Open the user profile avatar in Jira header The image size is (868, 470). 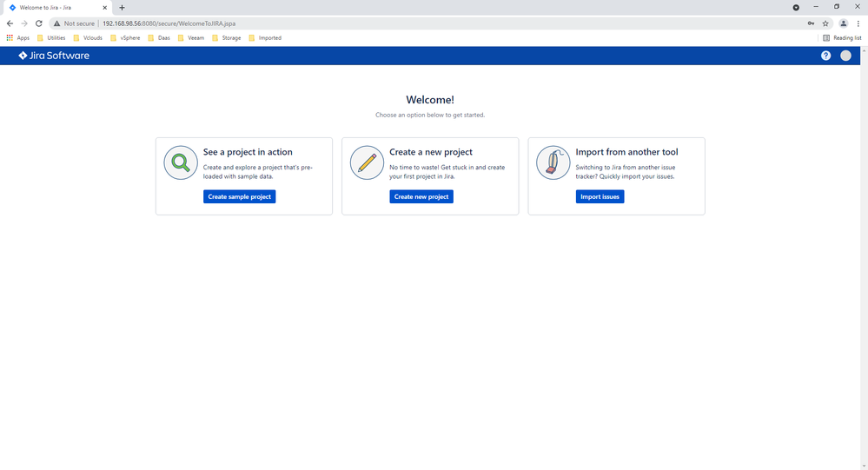[x=845, y=56]
